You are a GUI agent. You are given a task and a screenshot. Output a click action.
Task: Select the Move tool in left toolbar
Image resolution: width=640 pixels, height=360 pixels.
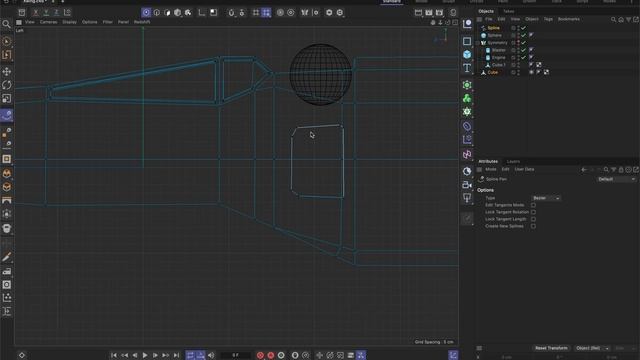click(x=7, y=72)
